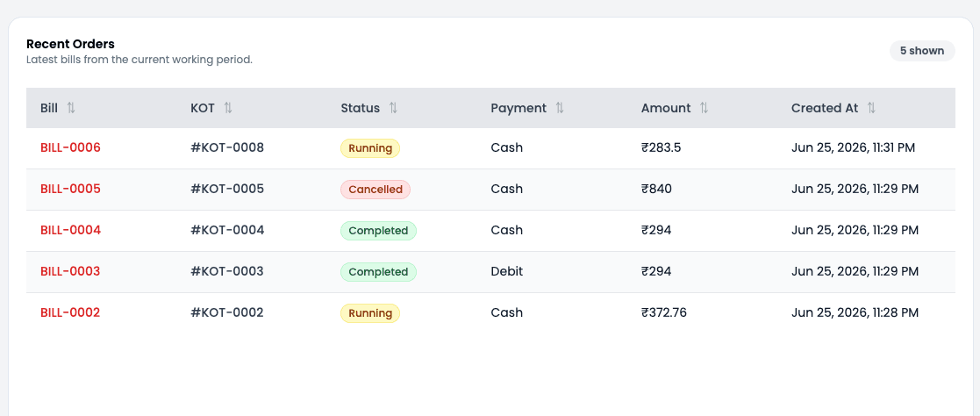Viewport: 980px width, 416px height.
Task: Click the Completed badge in BILL-0003 row
Action: coord(378,272)
